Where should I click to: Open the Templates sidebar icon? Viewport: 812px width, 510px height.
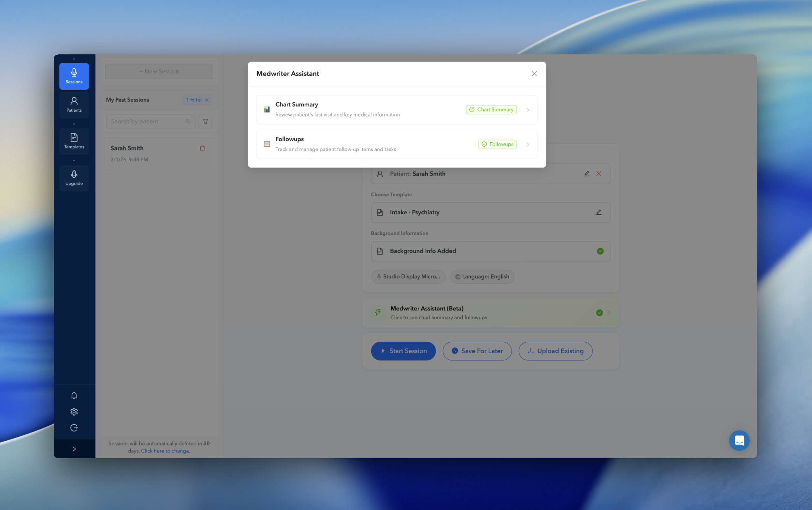click(x=74, y=141)
